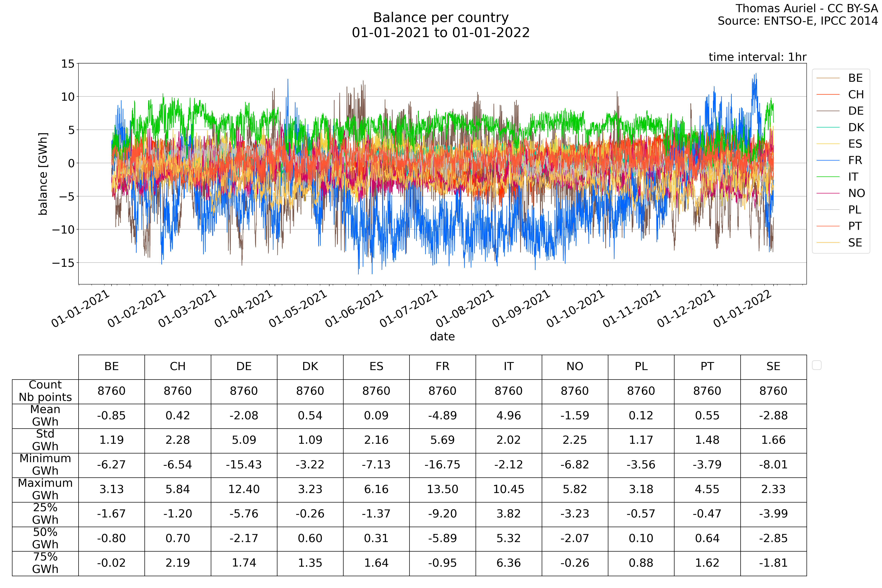The width and height of the screenshot is (882, 588).
Task: Click the Balance per country title
Action: (441, 18)
